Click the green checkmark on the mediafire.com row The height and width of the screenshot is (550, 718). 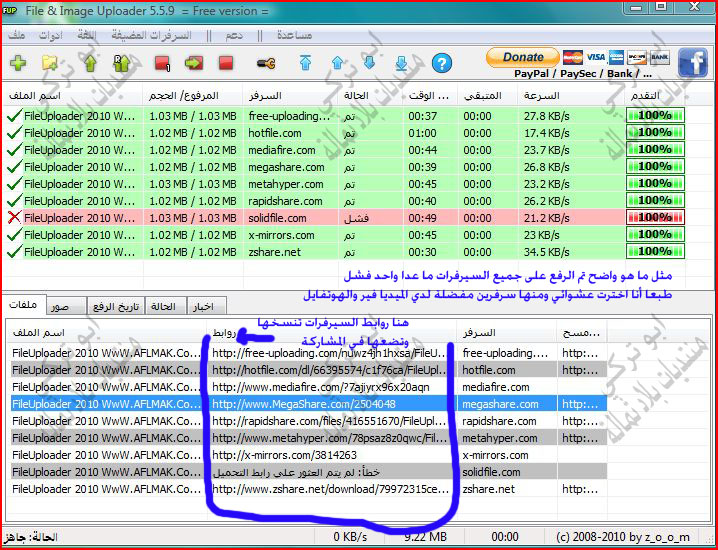tap(15, 150)
